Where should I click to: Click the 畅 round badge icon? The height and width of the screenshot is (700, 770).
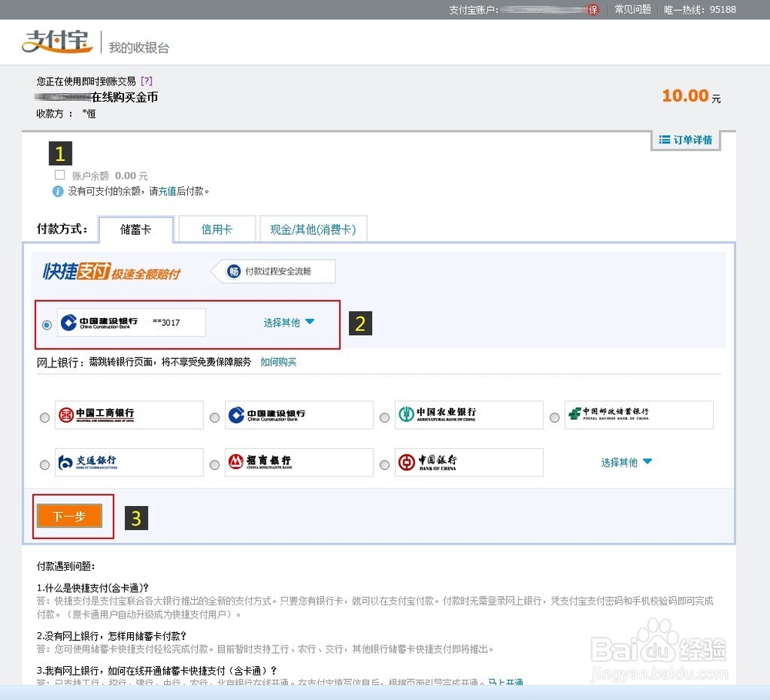(x=234, y=271)
